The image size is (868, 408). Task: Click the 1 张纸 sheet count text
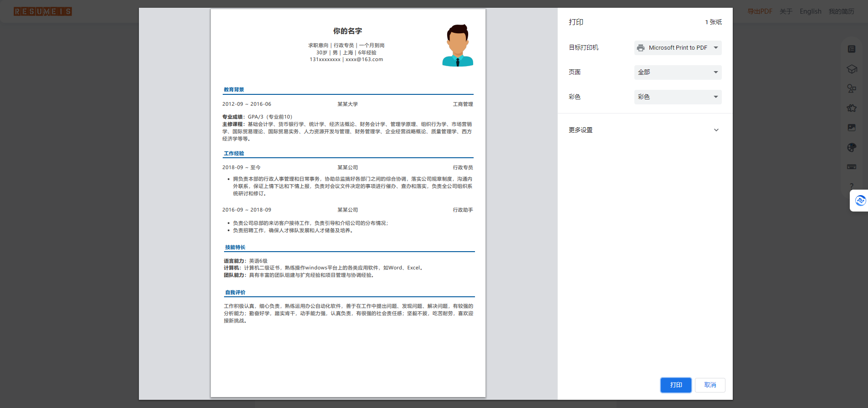tap(714, 22)
